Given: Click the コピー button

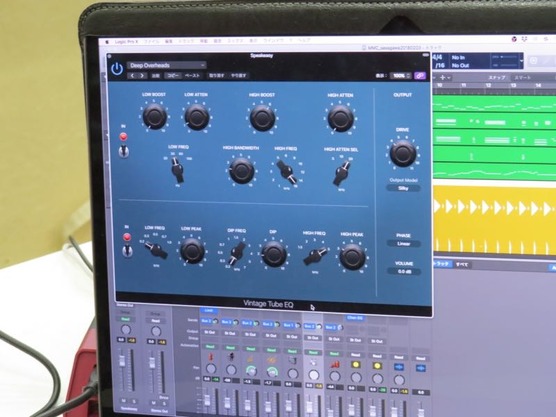Looking at the screenshot, I should 173,76.
